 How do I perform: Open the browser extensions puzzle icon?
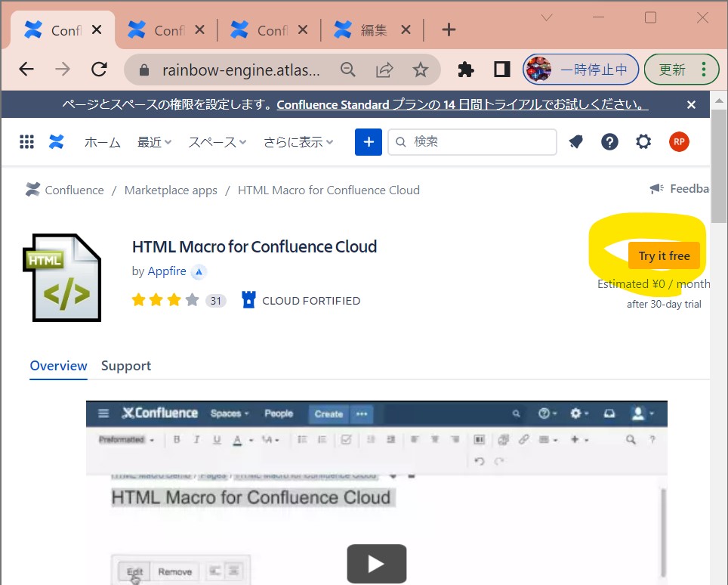click(x=466, y=70)
